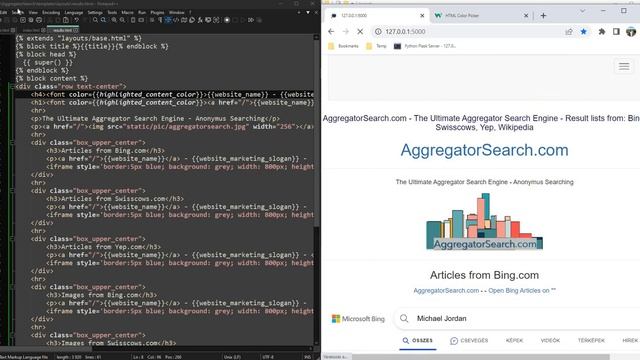Open Settings menu in Notepad++
640x360 pixels.
point(95,12)
